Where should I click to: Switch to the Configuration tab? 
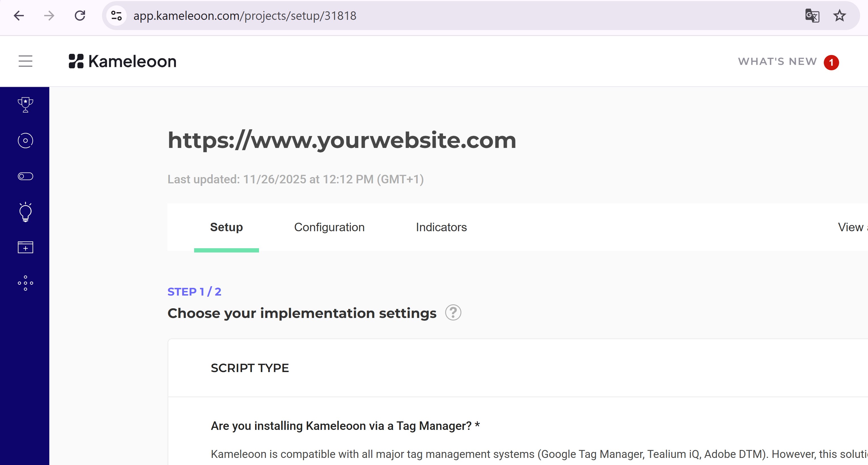[x=329, y=227]
